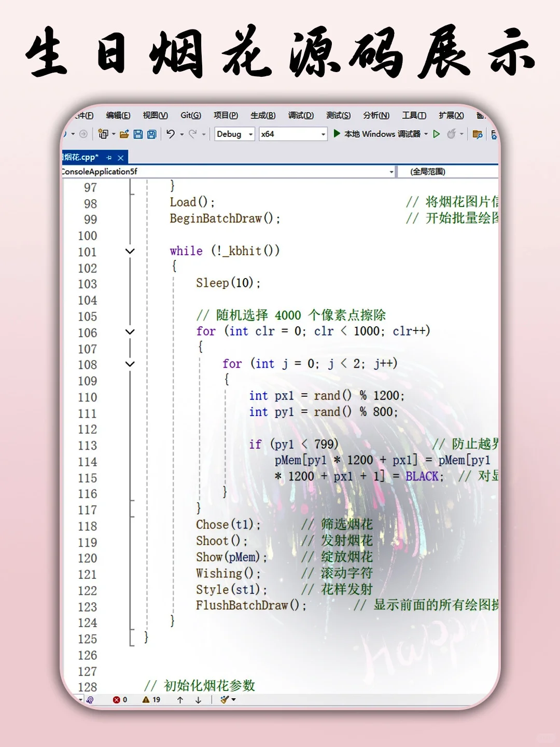Click the Save All icon
Image resolution: width=560 pixels, height=747 pixels.
pos(151,134)
